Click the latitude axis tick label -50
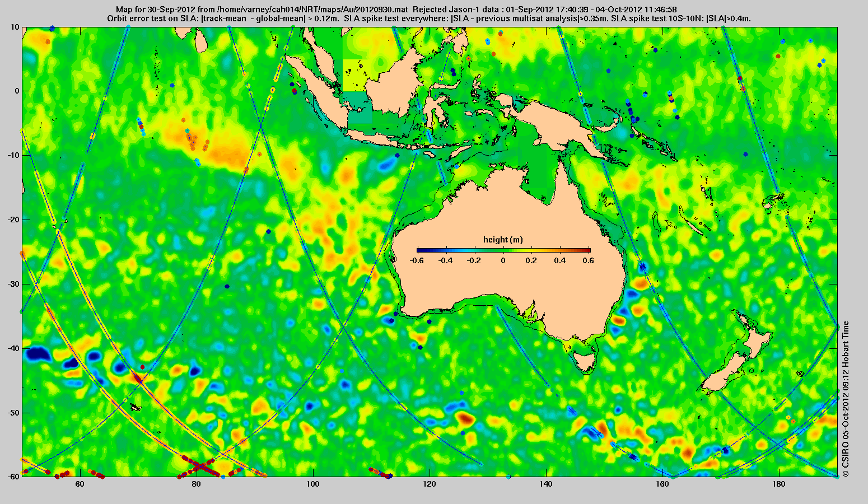 (x=13, y=413)
